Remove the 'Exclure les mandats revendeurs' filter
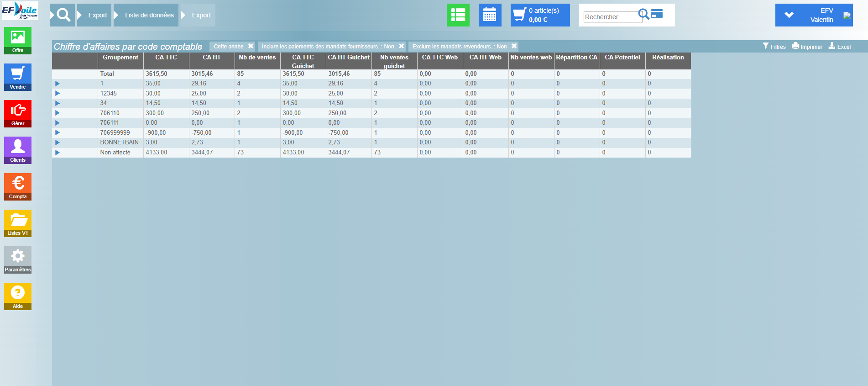Screen dimensions: 868x386 pos(514,46)
